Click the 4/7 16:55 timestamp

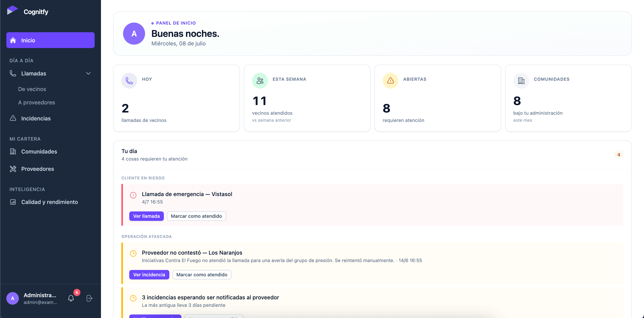(152, 202)
